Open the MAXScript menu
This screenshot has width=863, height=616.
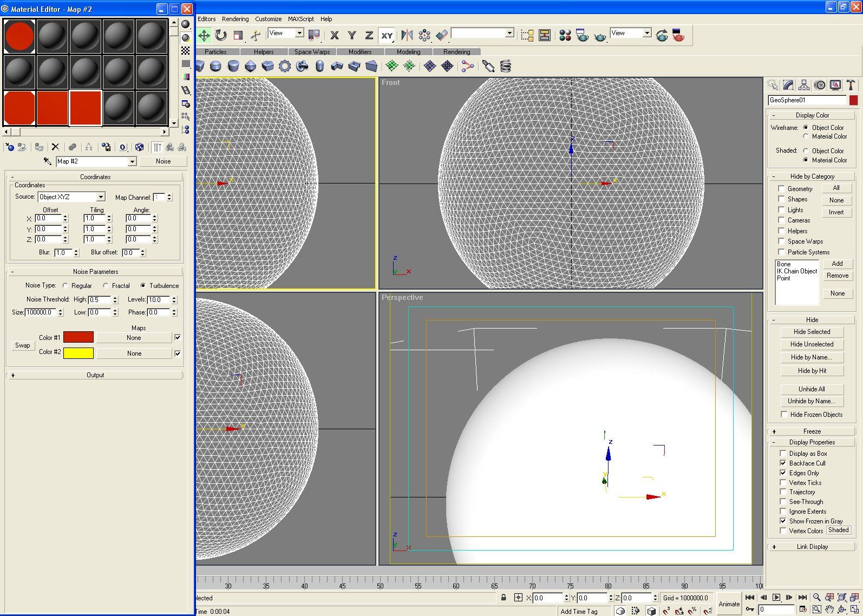pyautogui.click(x=301, y=19)
